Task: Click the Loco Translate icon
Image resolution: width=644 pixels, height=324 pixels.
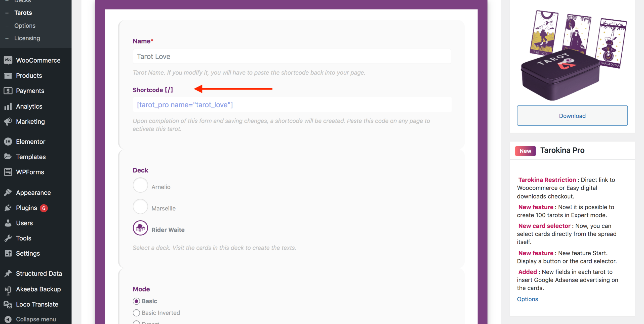Action: tap(8, 305)
